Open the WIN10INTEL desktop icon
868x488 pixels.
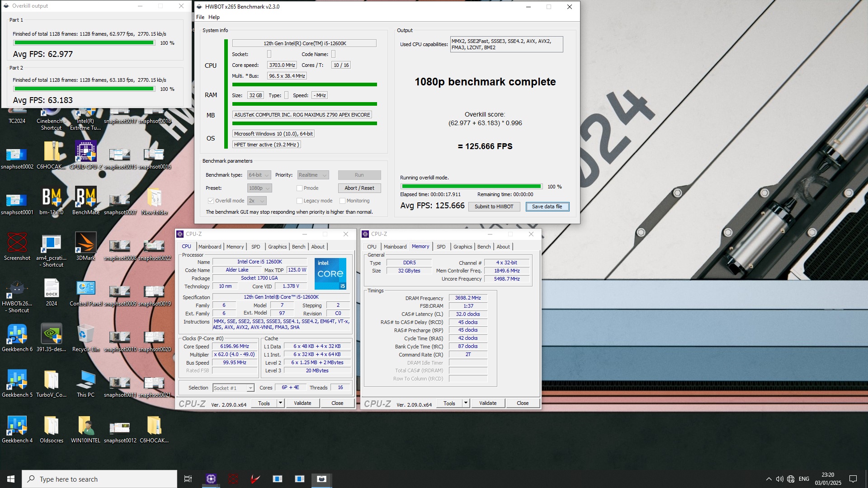tap(86, 429)
